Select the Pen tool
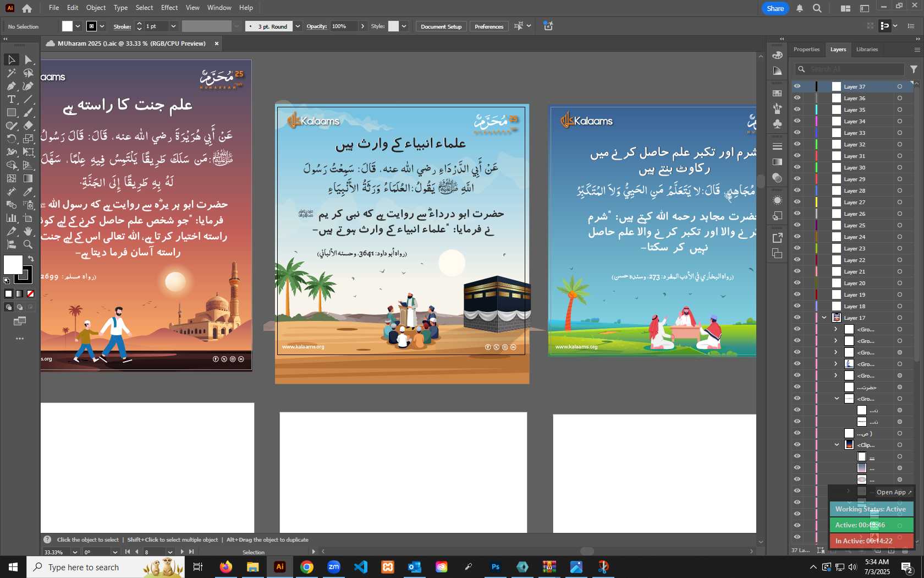The height and width of the screenshot is (578, 924). tap(11, 86)
